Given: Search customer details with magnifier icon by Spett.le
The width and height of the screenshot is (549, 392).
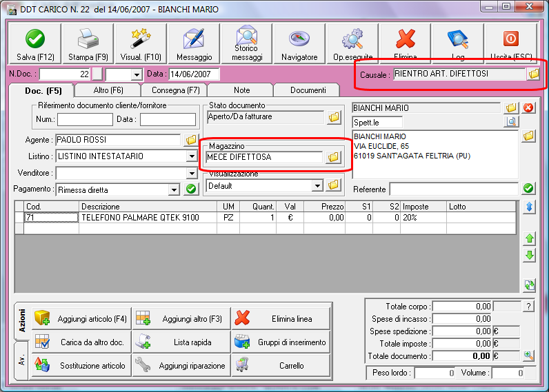Looking at the screenshot, I should tap(511, 122).
